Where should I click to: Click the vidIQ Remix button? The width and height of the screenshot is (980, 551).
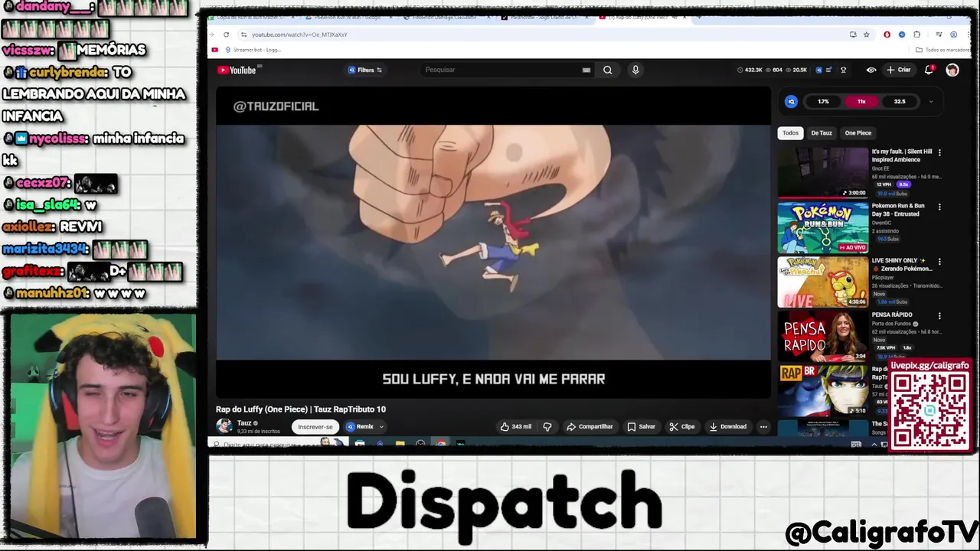point(360,427)
